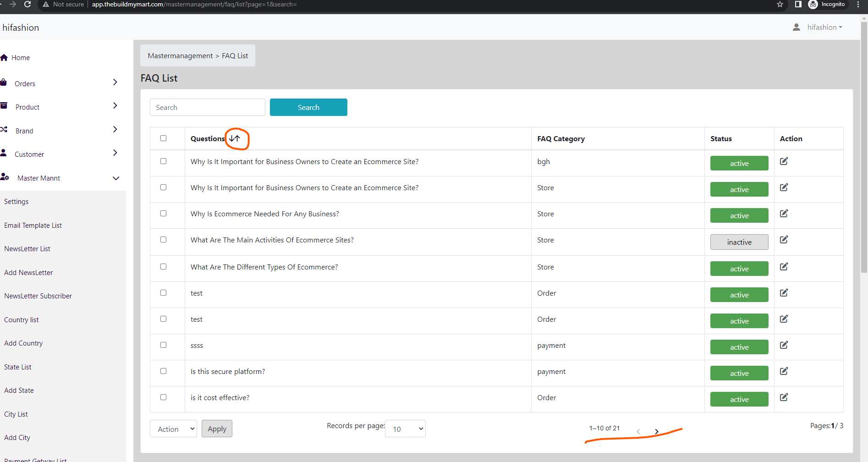Screen dimensions: 868x462
Task: Open Records per page dropdown
Action: 405,429
